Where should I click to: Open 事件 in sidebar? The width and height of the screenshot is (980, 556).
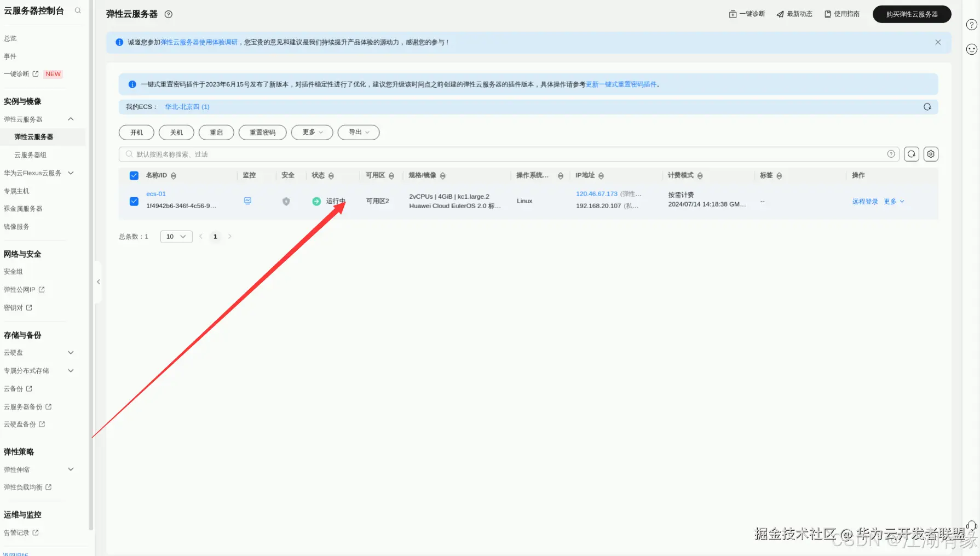10,56
